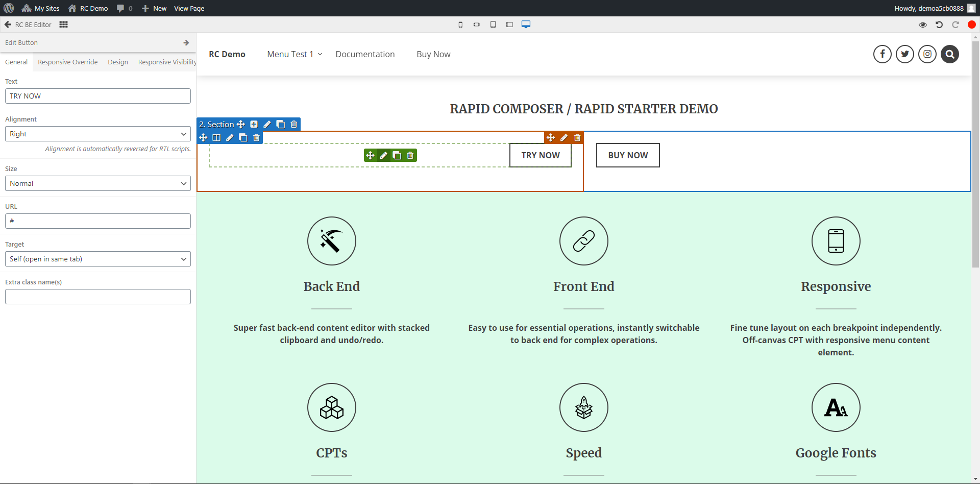Edit the column with the orange pencil icon
The height and width of the screenshot is (484, 980).
click(x=564, y=137)
